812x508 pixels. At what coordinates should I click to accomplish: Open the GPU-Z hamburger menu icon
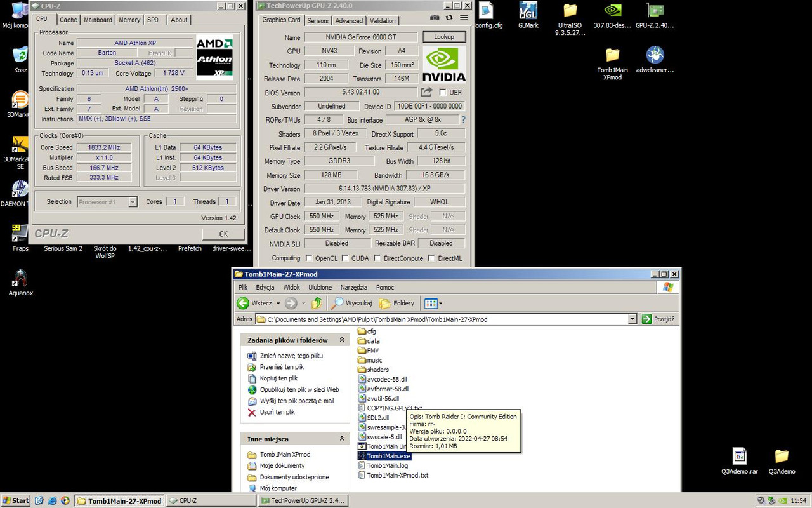464,18
